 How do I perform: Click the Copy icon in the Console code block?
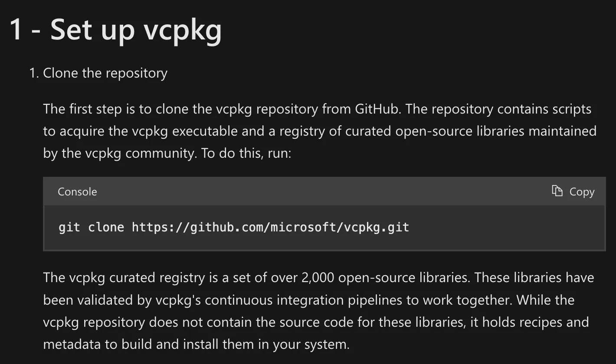pyautogui.click(x=557, y=191)
